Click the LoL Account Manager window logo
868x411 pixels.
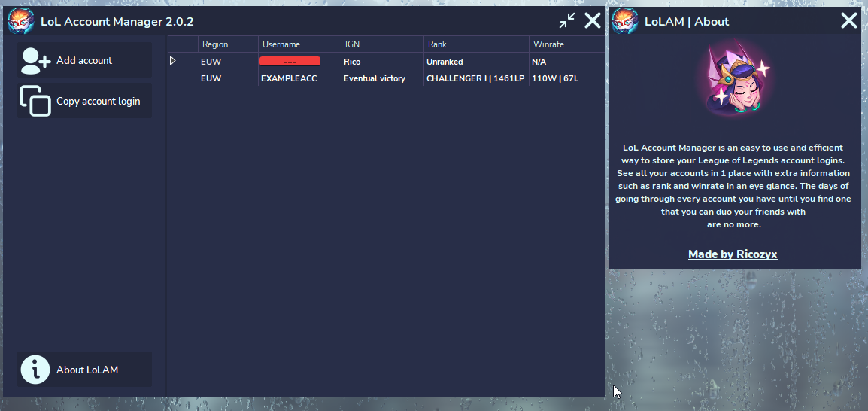20,22
